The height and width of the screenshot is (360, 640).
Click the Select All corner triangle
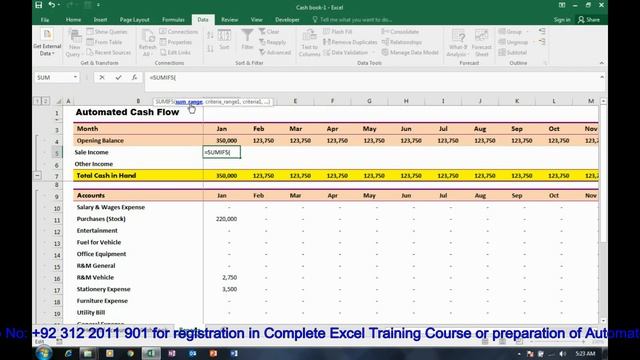(58, 101)
